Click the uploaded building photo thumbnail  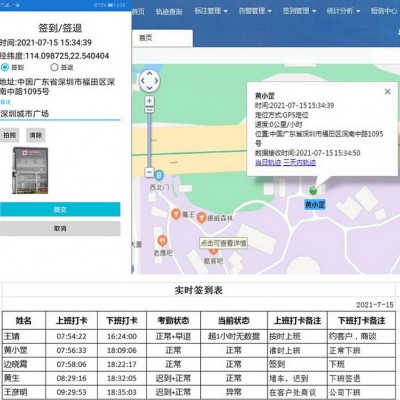click(x=30, y=170)
